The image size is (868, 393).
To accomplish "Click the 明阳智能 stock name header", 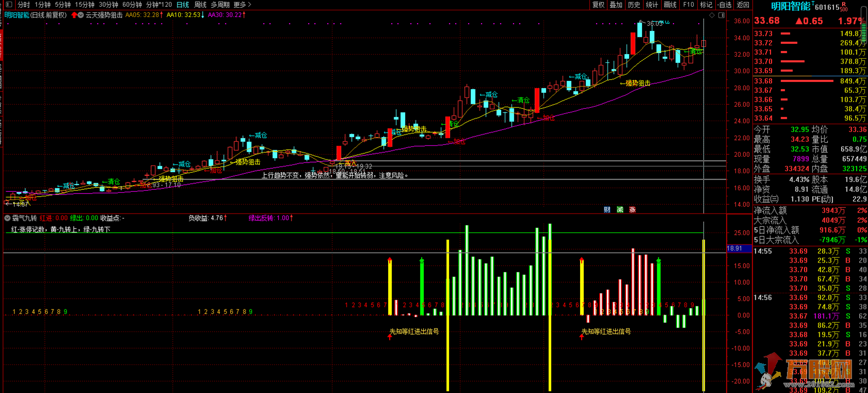I will point(791,7).
